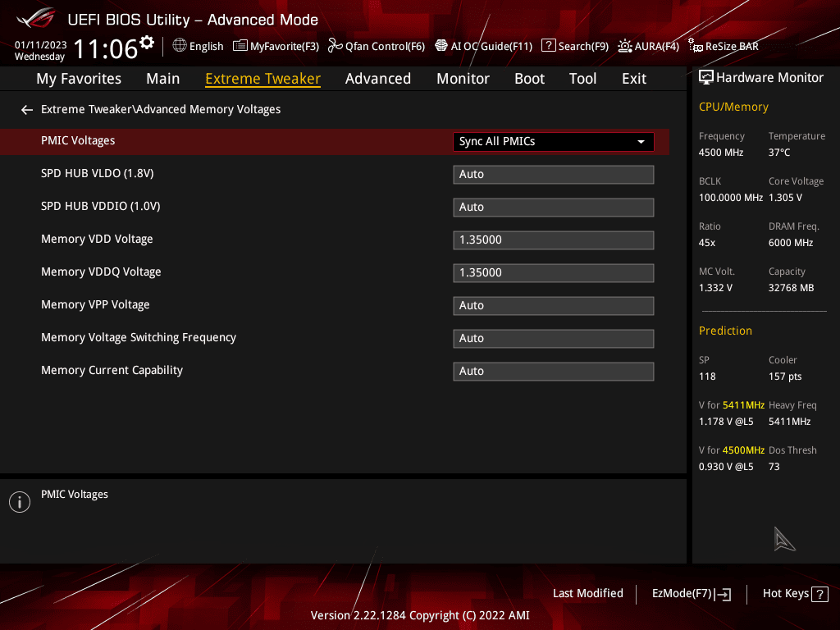
Task: Click the Hardware Monitor screen icon
Action: 706,78
